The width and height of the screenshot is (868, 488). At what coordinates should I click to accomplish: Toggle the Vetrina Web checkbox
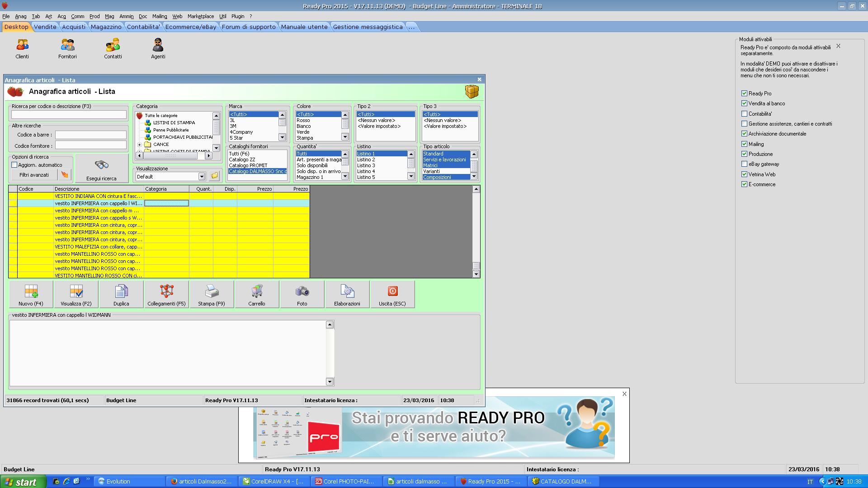point(744,174)
